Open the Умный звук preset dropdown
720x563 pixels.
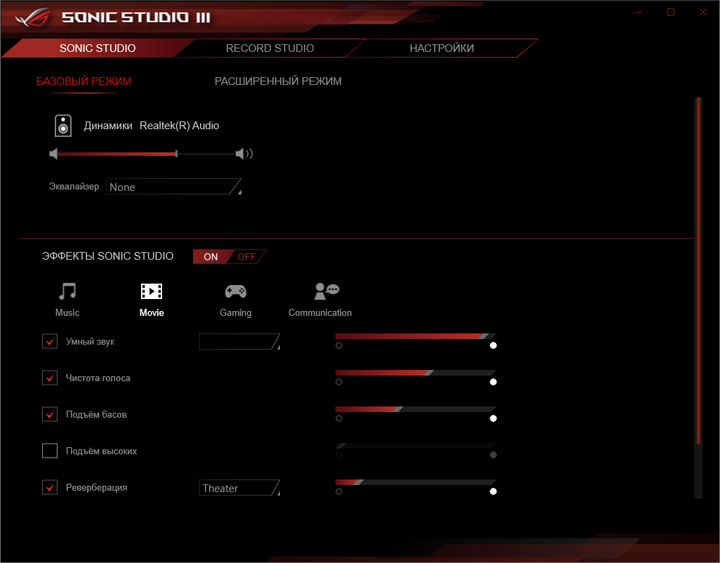(239, 342)
